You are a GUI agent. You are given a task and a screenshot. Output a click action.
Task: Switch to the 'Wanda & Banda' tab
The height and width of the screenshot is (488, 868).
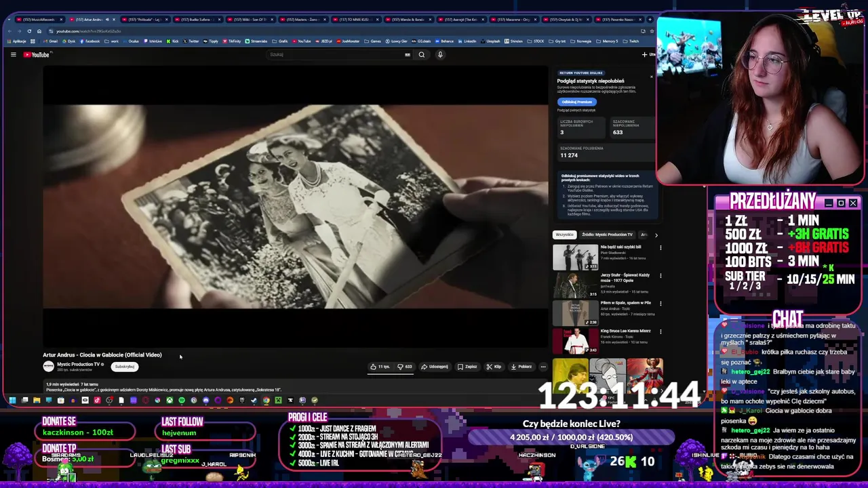[409, 20]
